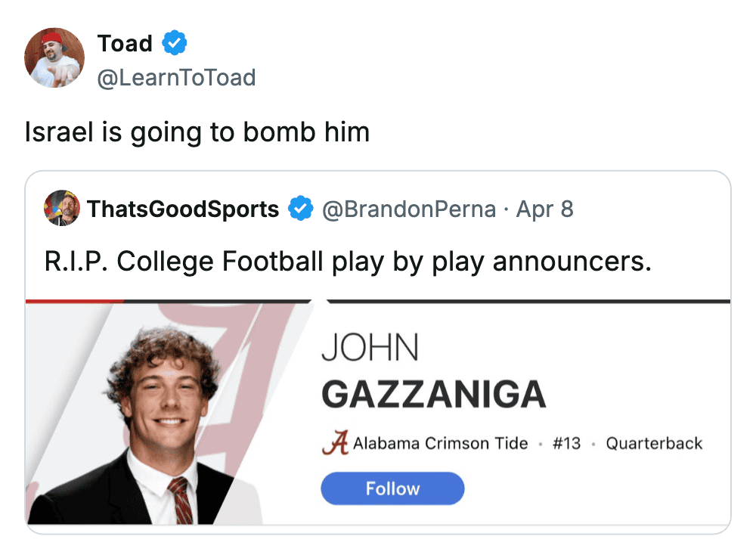Open the Alabama Crimson Tide team label
This screenshot has height=558, width=756.
click(441, 443)
